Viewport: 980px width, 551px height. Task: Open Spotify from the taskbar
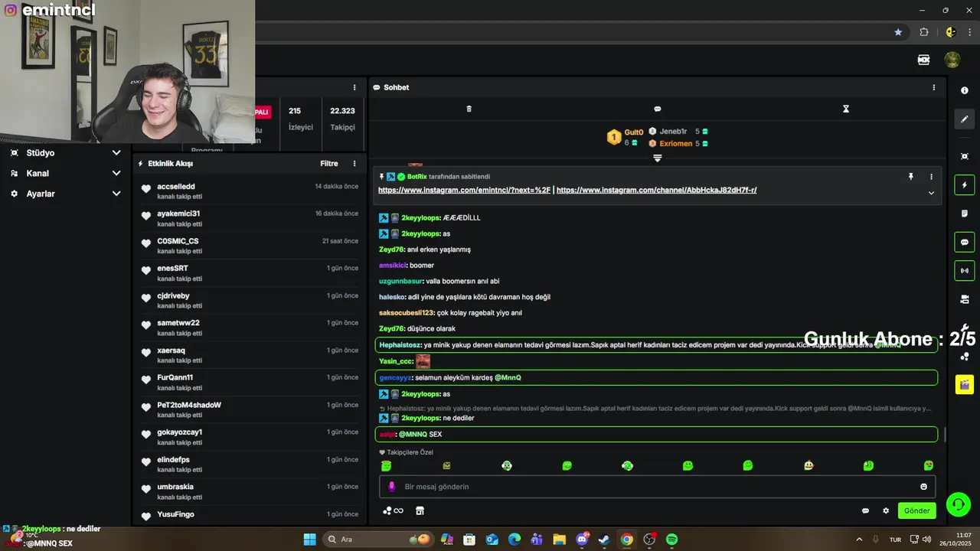[671, 540]
